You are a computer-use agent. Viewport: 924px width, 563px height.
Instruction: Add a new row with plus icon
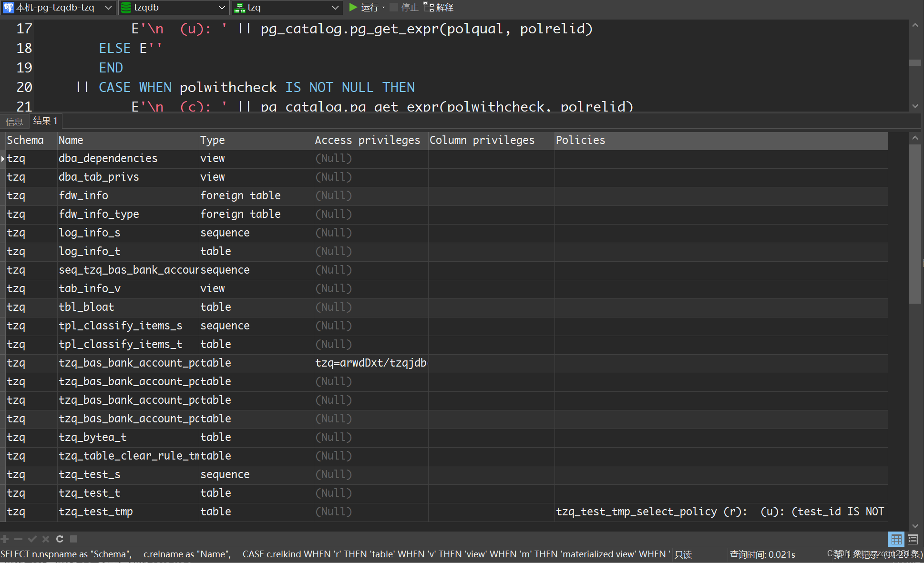(x=5, y=539)
